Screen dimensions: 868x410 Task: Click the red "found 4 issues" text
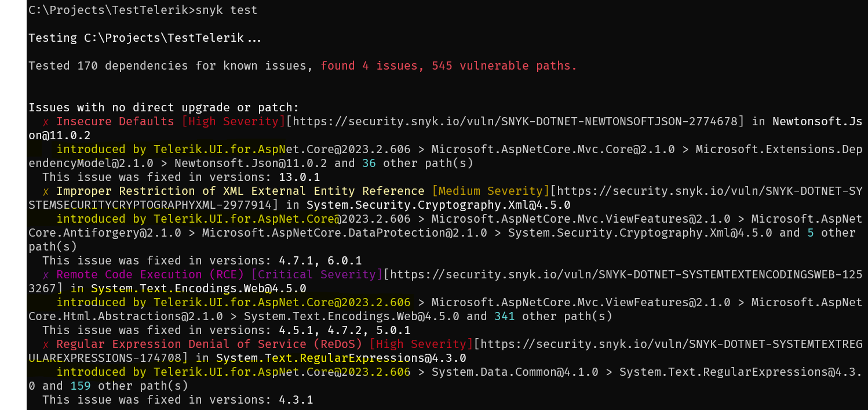pos(373,66)
